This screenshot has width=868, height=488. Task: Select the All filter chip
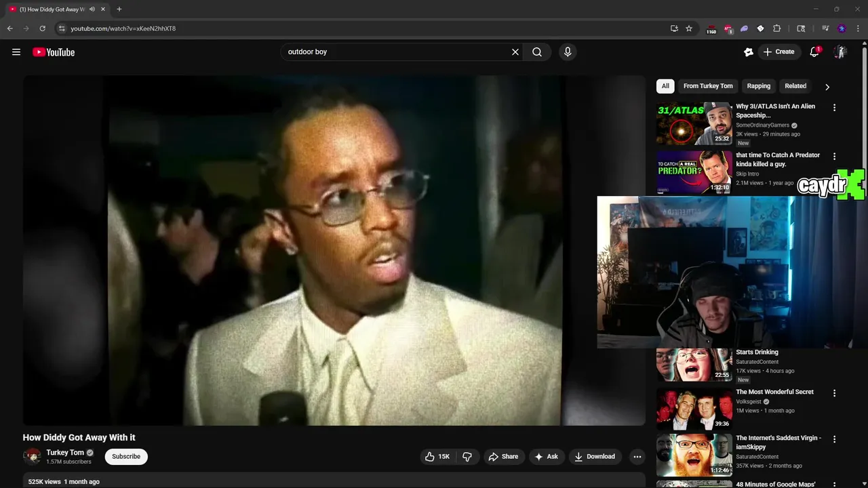665,86
